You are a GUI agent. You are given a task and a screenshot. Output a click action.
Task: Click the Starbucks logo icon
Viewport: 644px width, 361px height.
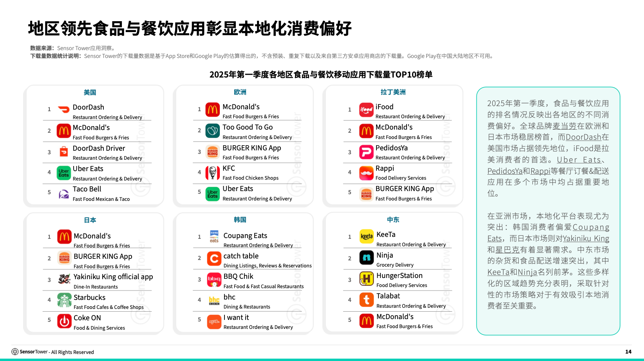click(x=64, y=300)
